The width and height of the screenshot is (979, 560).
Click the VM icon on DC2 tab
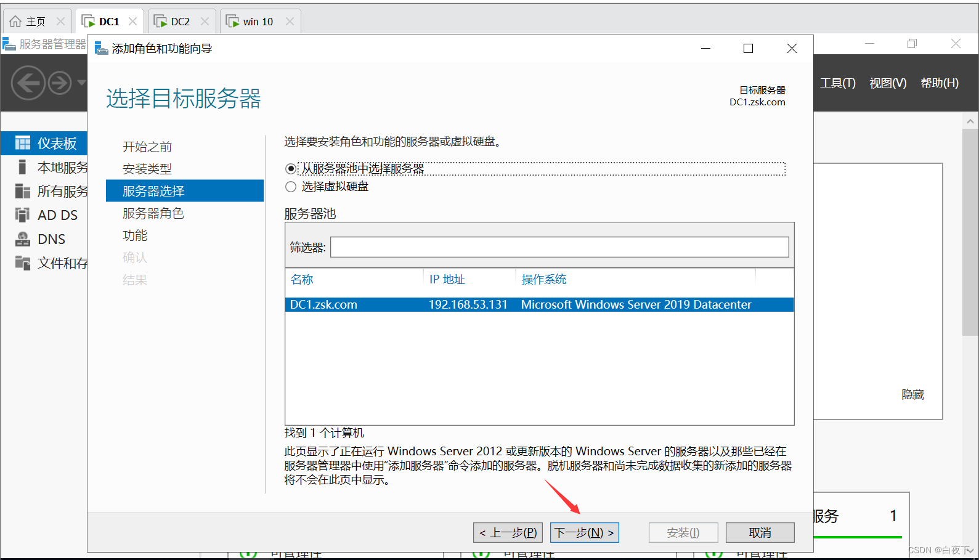(160, 22)
